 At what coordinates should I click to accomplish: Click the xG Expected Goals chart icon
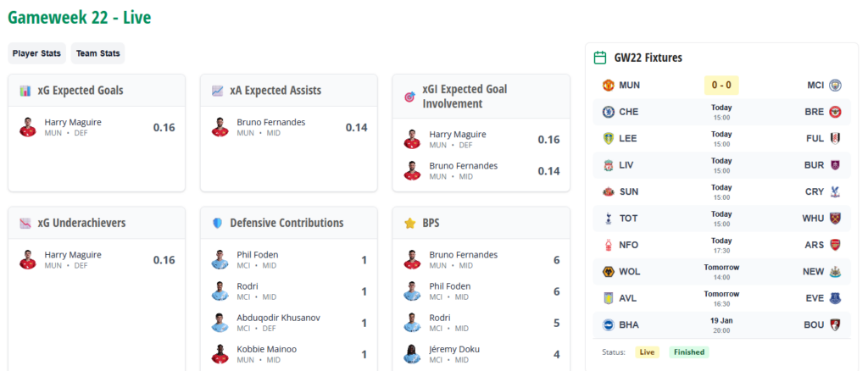tap(25, 91)
